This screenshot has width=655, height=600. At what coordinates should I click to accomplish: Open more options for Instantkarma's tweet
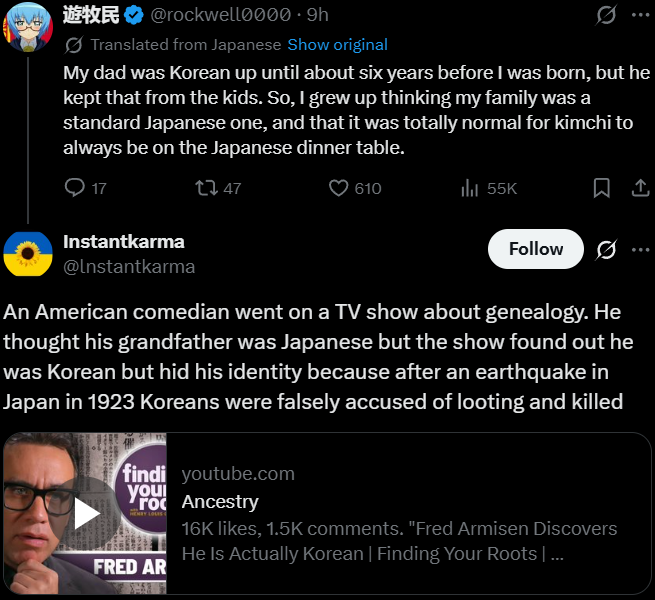(641, 249)
